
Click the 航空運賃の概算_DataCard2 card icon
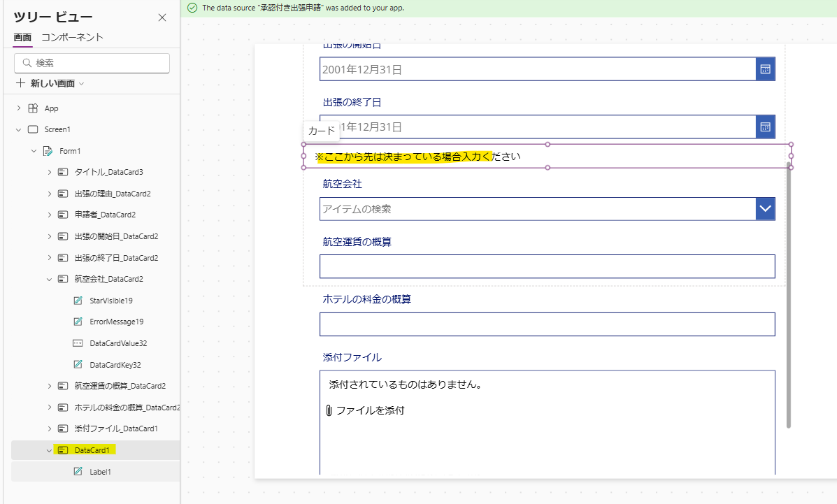pyautogui.click(x=63, y=386)
